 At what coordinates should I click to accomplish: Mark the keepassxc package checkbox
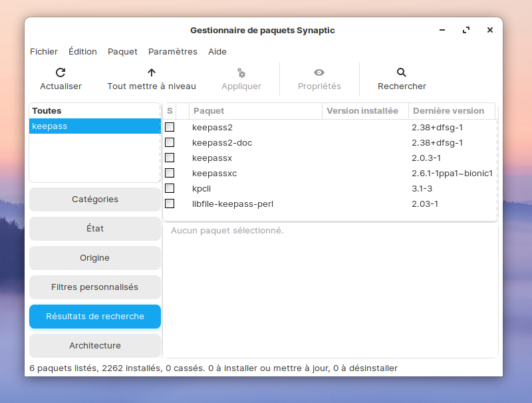click(x=170, y=173)
